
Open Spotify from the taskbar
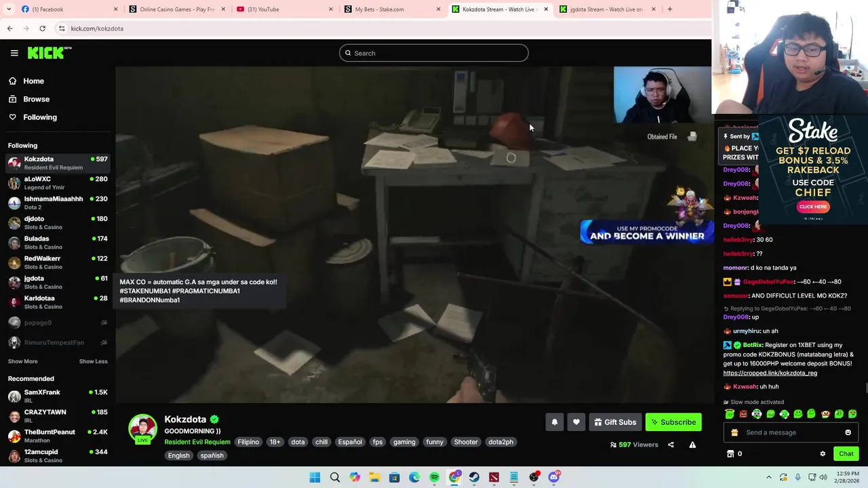coord(434,478)
